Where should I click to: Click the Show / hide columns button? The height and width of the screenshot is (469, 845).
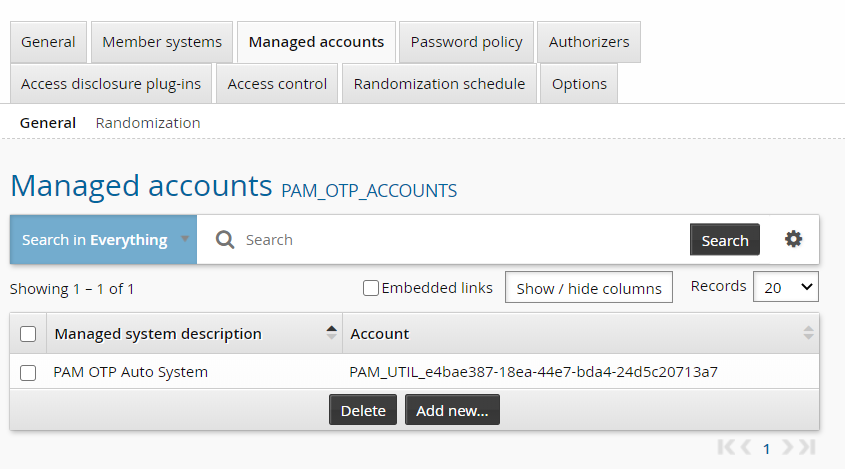(588, 288)
